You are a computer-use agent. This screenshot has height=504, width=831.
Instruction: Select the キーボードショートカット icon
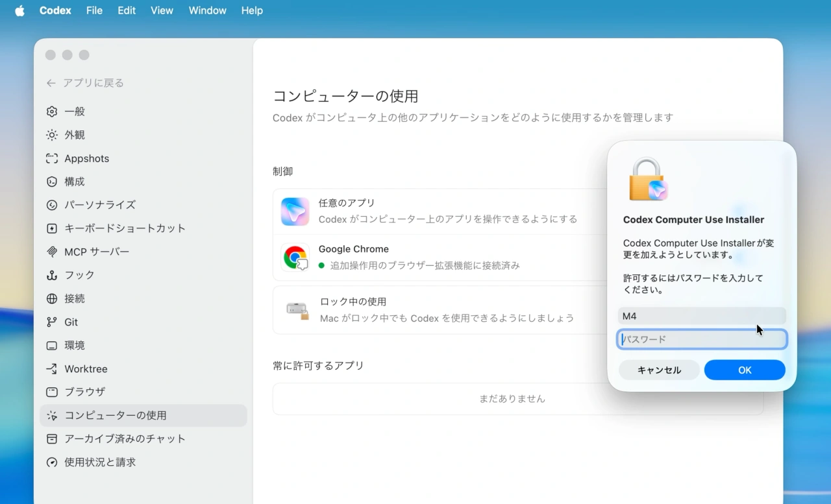point(52,228)
